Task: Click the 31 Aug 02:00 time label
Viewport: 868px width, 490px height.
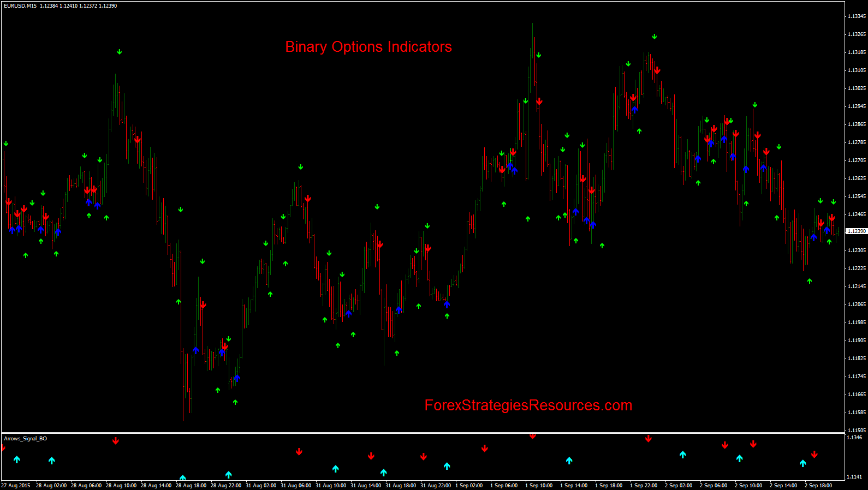Action: 261,486
